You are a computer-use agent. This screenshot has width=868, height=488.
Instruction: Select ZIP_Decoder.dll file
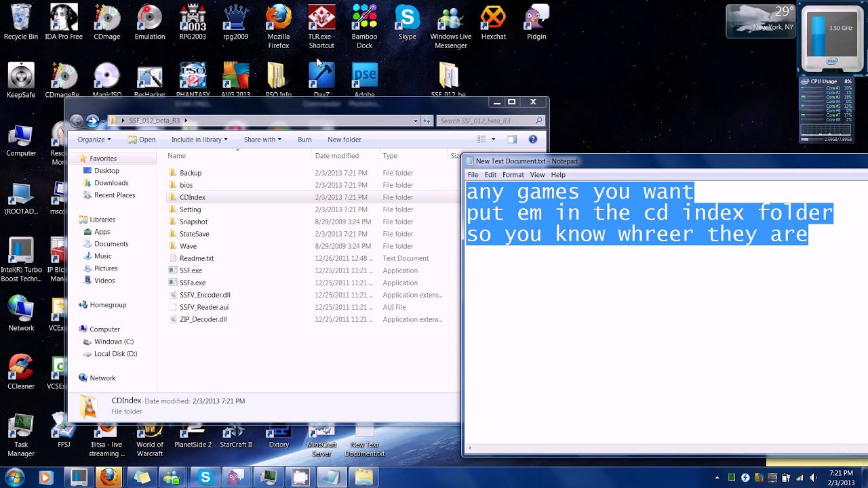click(203, 319)
